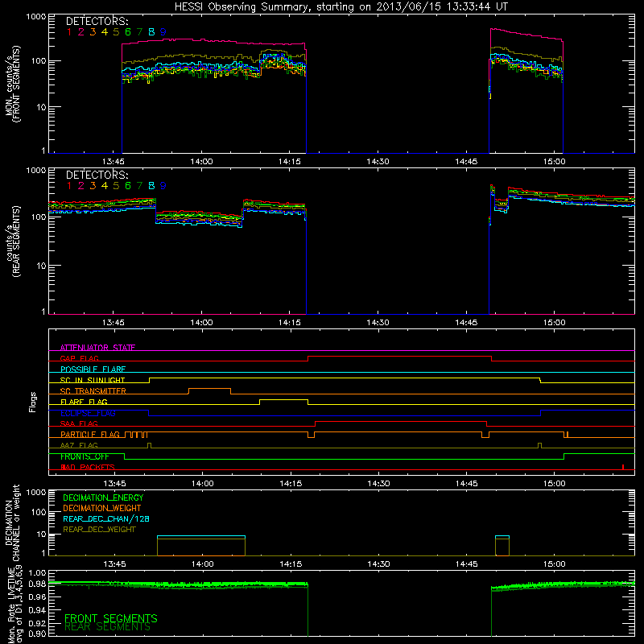Click the front segments counts/s axis label
This screenshot has width=644, height=644.
12,84
